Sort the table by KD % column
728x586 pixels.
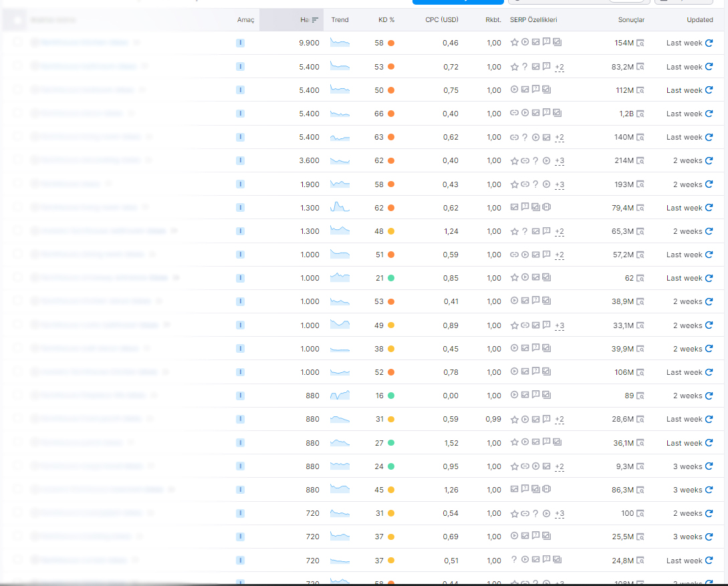click(x=386, y=20)
